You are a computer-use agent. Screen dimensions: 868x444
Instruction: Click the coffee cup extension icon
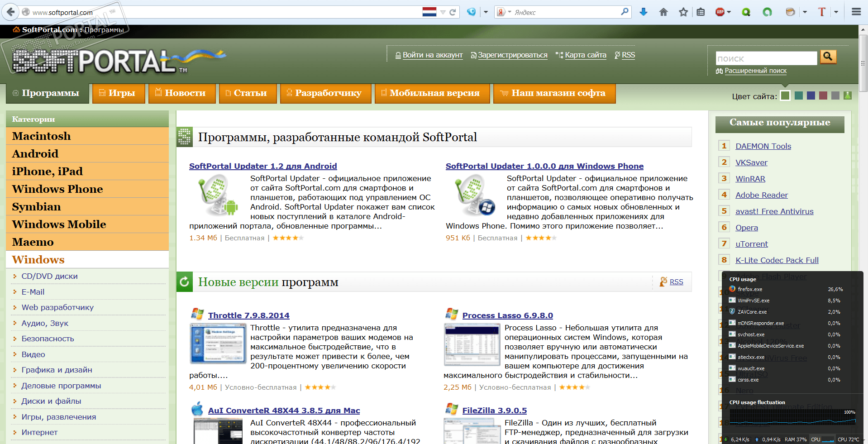pyautogui.click(x=791, y=12)
